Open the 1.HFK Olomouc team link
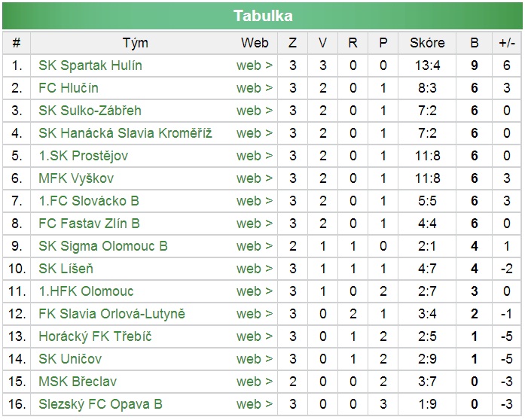The height and width of the screenshot is (420, 525). click(86, 291)
